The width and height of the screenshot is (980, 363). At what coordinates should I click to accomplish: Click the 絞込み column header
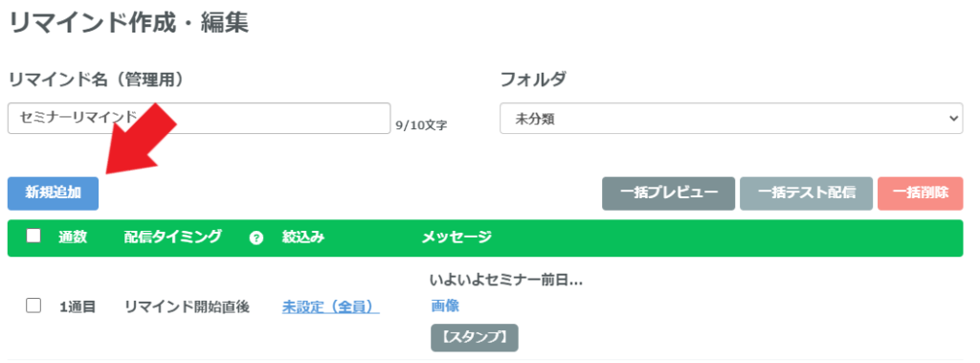coord(303,238)
